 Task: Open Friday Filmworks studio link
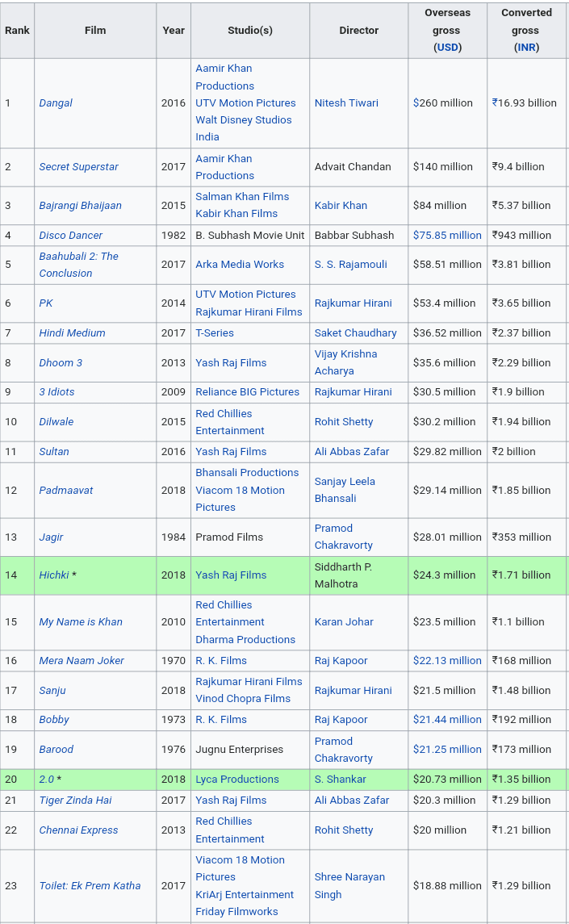tap(236, 912)
